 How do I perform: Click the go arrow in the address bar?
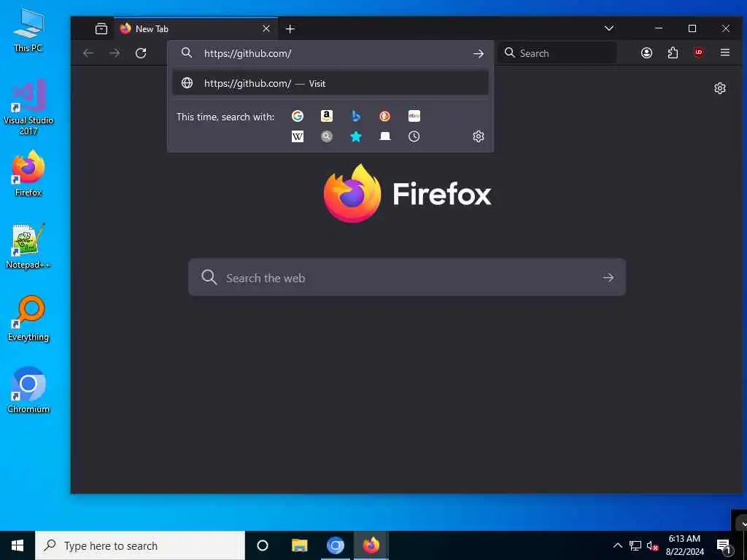pos(479,54)
